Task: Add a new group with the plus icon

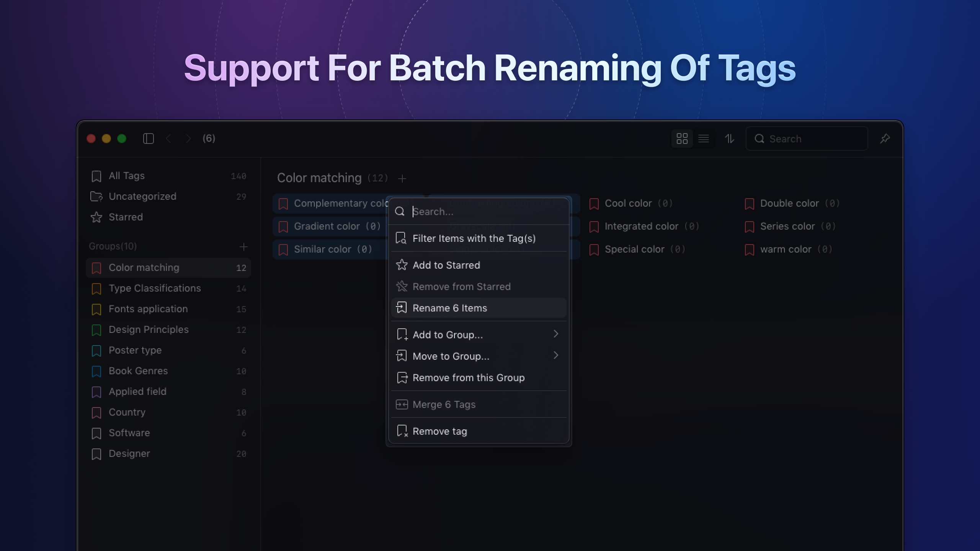Action: [x=244, y=247]
